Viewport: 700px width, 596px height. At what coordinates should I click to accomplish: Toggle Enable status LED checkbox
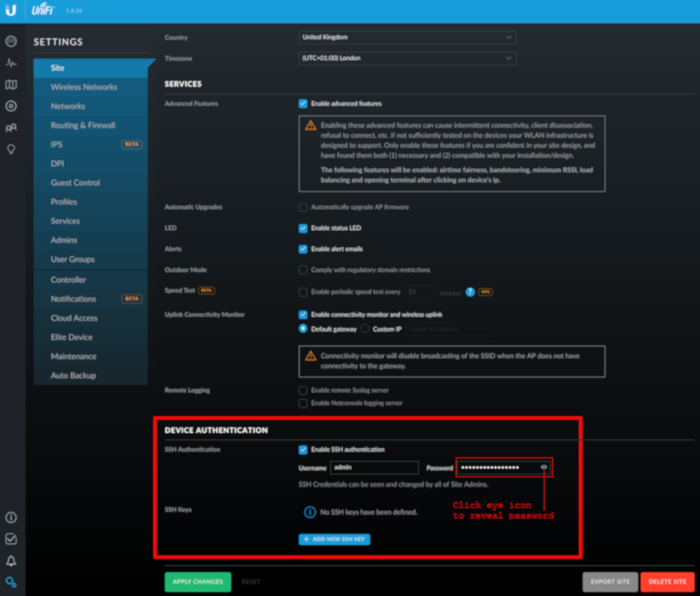coord(303,228)
